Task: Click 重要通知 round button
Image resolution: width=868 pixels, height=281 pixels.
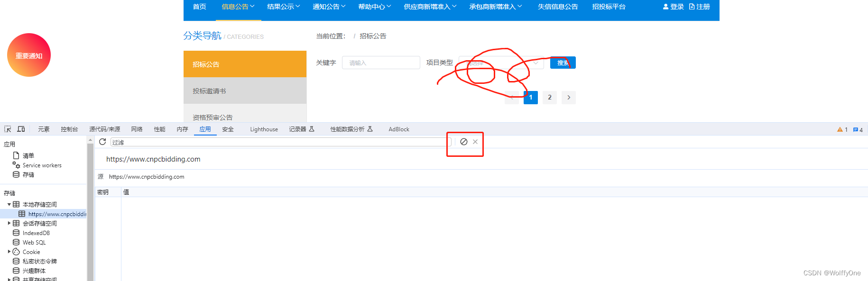Action: click(29, 55)
